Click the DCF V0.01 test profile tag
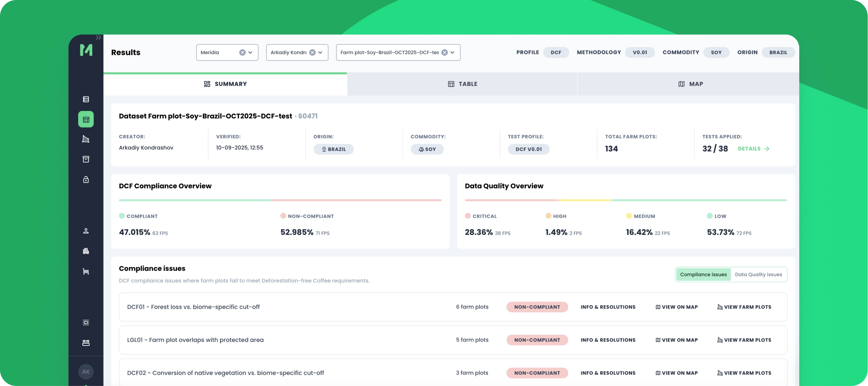The width and height of the screenshot is (868, 386). click(x=529, y=149)
